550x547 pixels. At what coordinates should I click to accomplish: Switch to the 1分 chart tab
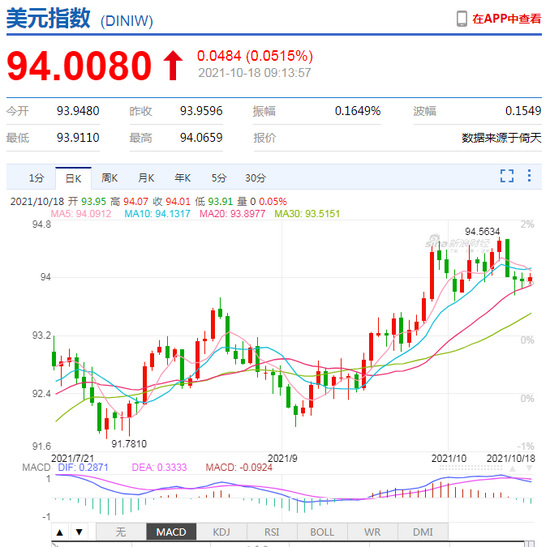pos(36,178)
